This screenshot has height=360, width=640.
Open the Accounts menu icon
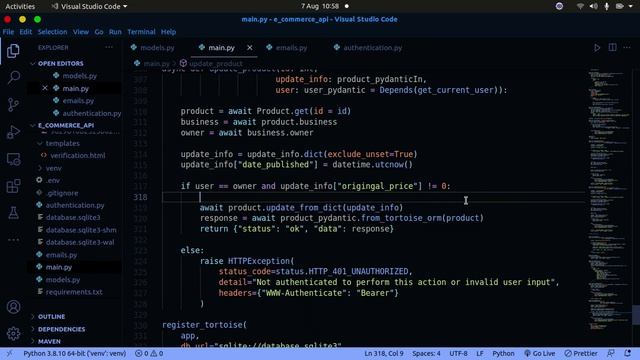point(13,307)
